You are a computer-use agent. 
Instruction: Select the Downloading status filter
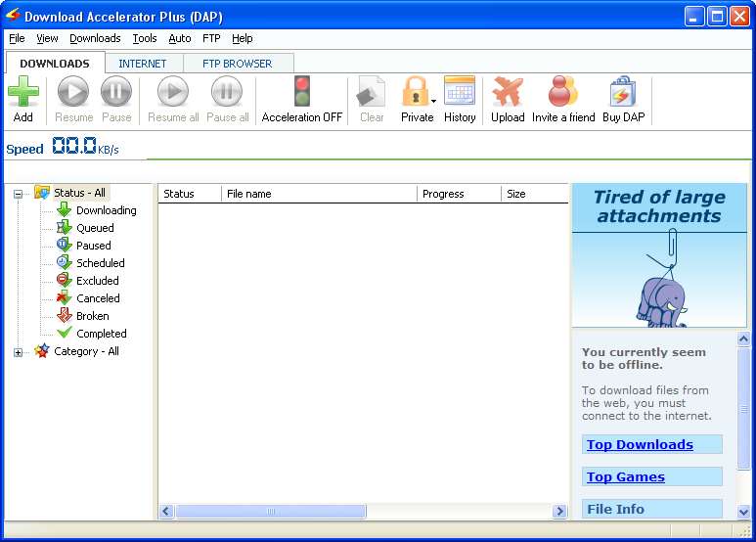tap(106, 210)
